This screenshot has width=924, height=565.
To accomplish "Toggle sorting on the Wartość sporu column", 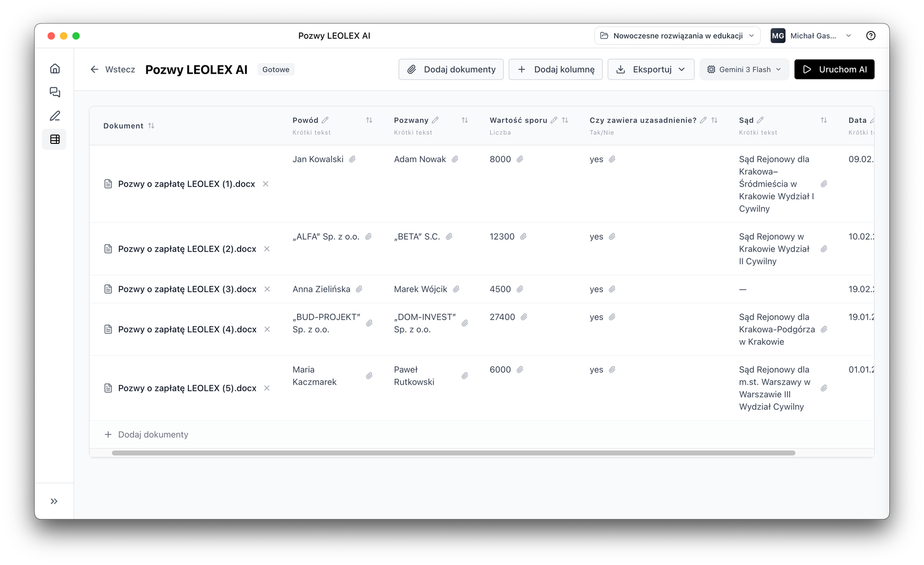I will coord(565,119).
